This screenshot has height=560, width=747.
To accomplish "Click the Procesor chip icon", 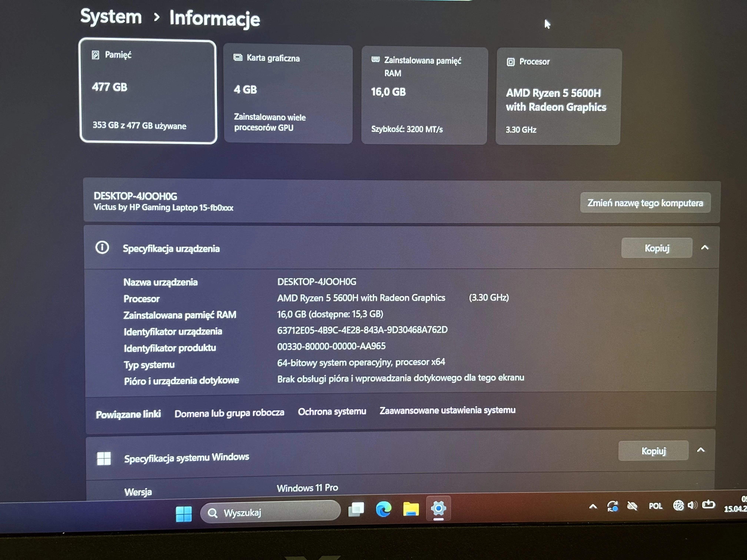I will click(511, 62).
